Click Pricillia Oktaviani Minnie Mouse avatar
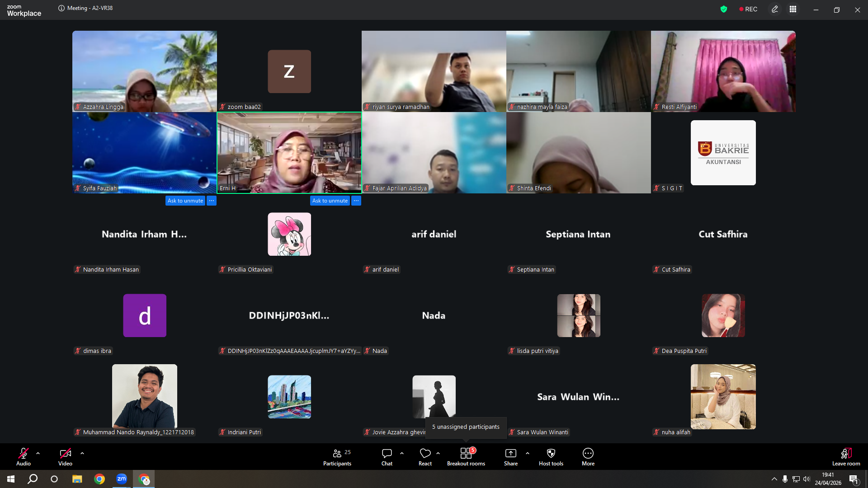The width and height of the screenshot is (868, 488). click(x=289, y=234)
